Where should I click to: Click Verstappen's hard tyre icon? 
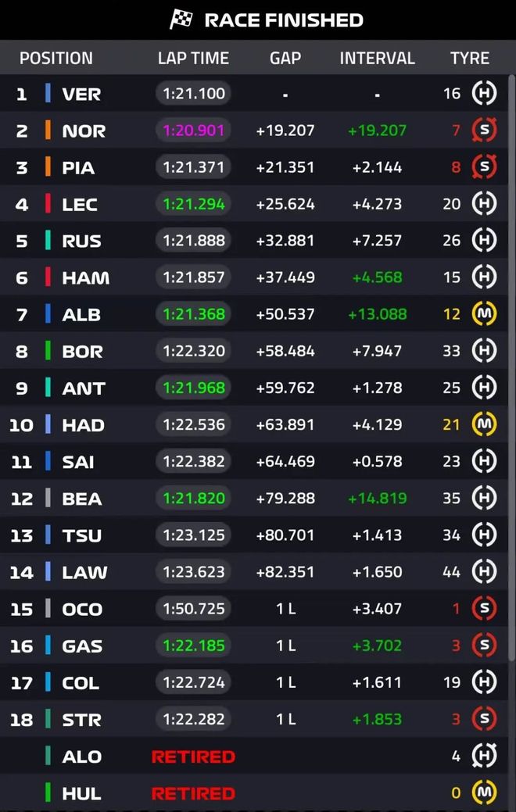click(x=484, y=94)
